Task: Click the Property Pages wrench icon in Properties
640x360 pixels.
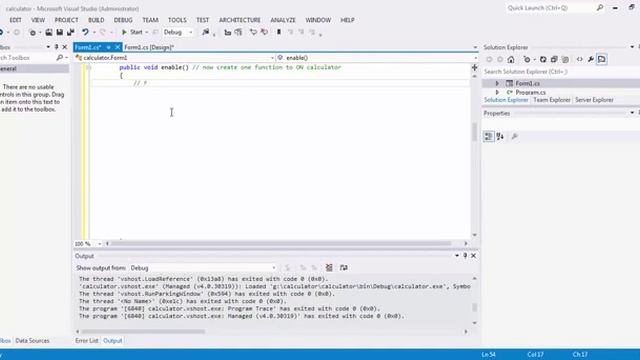Action: [514, 136]
